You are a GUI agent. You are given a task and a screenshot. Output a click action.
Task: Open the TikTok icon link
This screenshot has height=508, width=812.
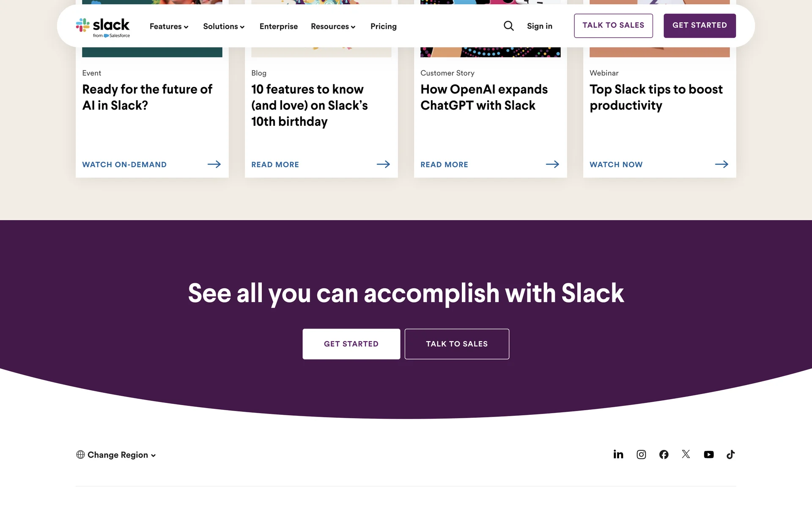tap(730, 454)
